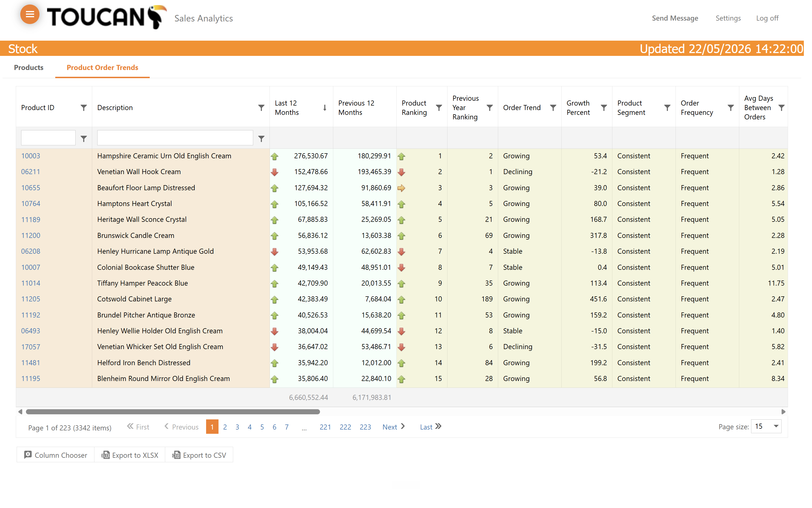Open Product Ranking filter icon
This screenshot has width=812, height=508.
(438, 108)
